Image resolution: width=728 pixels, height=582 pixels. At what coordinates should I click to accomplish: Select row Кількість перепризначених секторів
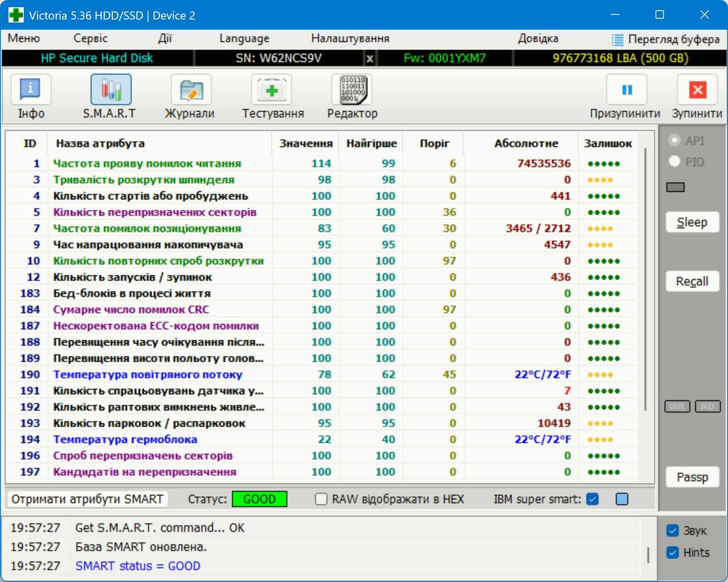point(322,212)
